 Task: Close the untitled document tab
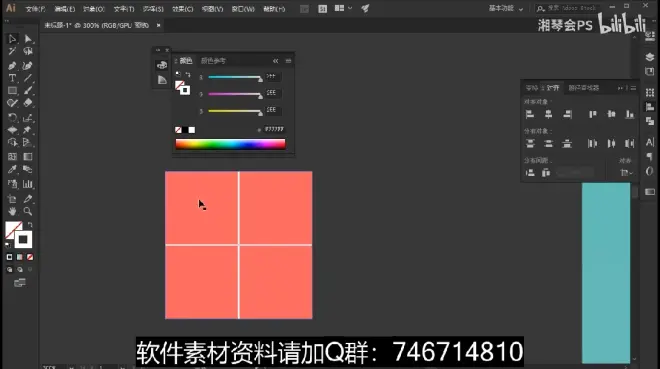[159, 25]
